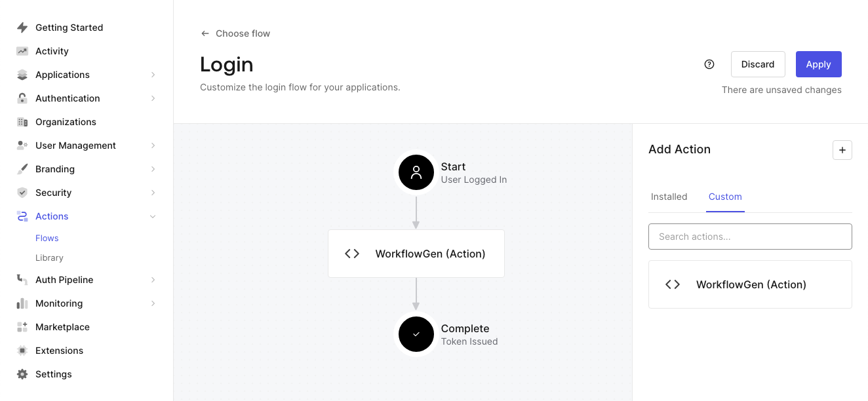Click the Getting Started lightning bolt icon

point(22,28)
